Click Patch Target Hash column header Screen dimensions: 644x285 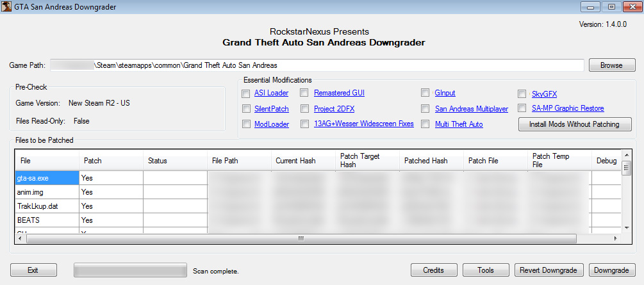(367, 161)
